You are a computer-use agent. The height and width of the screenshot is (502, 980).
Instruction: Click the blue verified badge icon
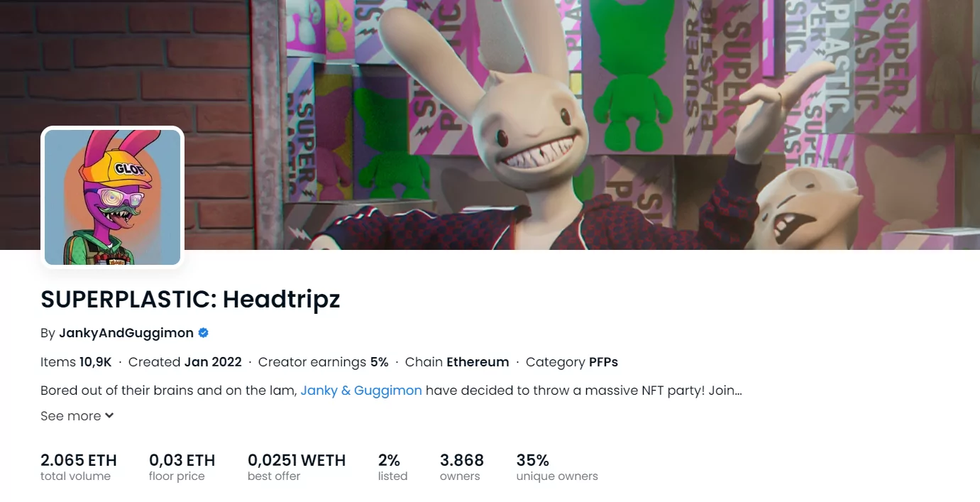coord(204,332)
